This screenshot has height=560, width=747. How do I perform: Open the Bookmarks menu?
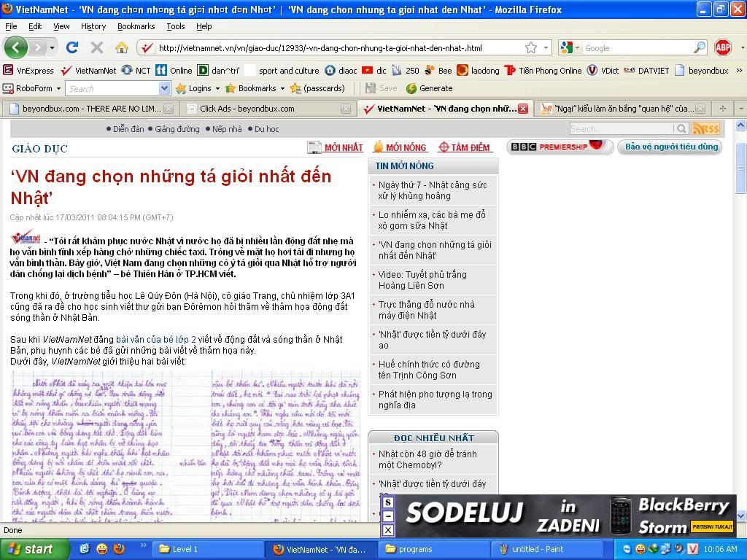point(136,26)
